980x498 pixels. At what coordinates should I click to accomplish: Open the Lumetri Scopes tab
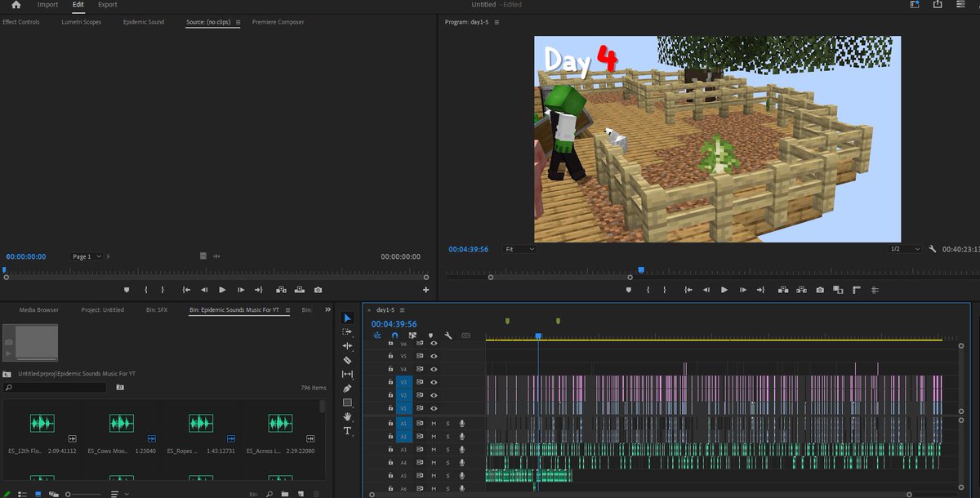(82, 22)
